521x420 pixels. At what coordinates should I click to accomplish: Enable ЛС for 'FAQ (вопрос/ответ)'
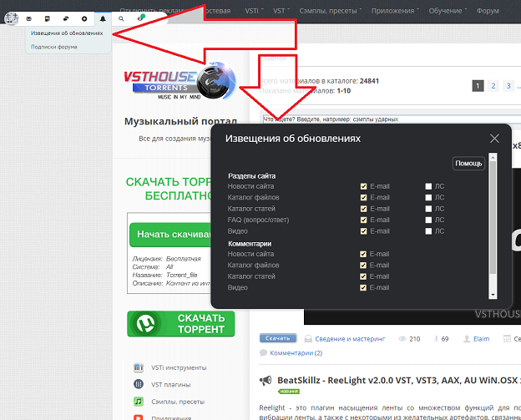(428, 220)
